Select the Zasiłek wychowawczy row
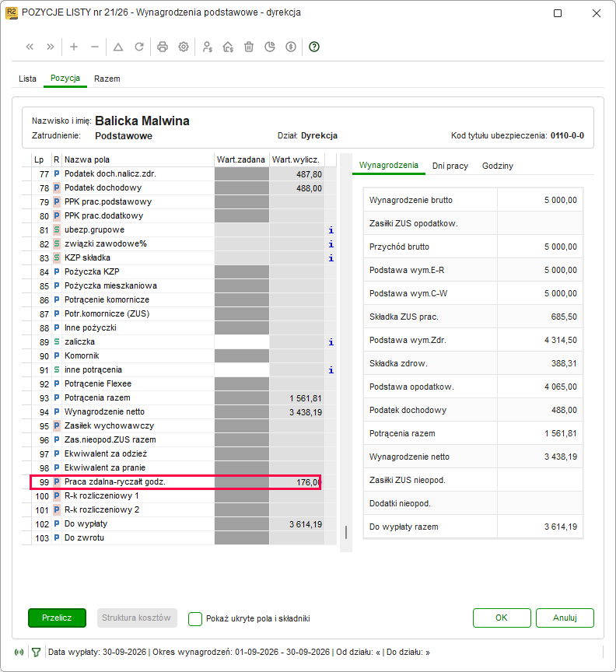616x672 pixels. pos(177,426)
